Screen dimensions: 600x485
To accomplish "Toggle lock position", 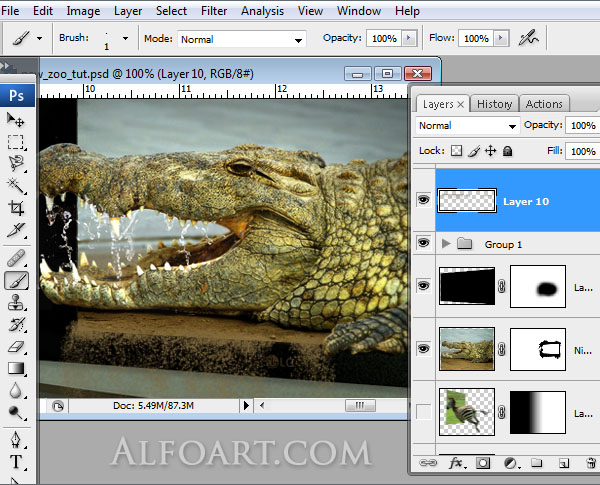I will [491, 151].
